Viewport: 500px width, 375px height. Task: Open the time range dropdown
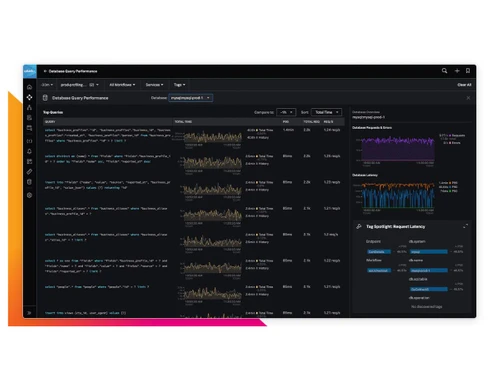(x=47, y=85)
